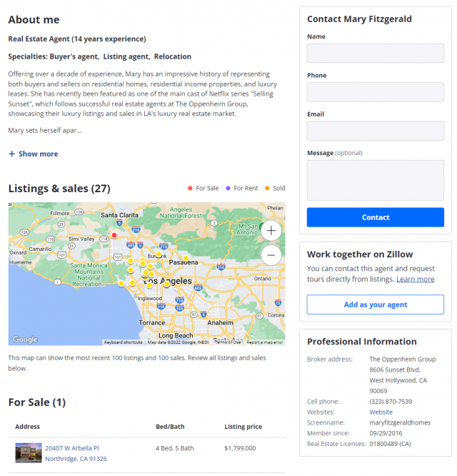
Task: Click the optional Message text area
Action: point(375,180)
